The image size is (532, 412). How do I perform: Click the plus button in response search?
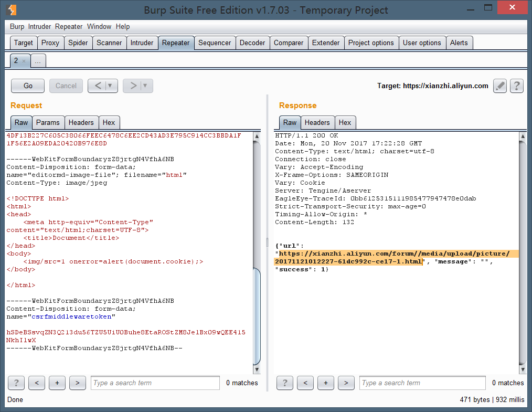(326, 383)
